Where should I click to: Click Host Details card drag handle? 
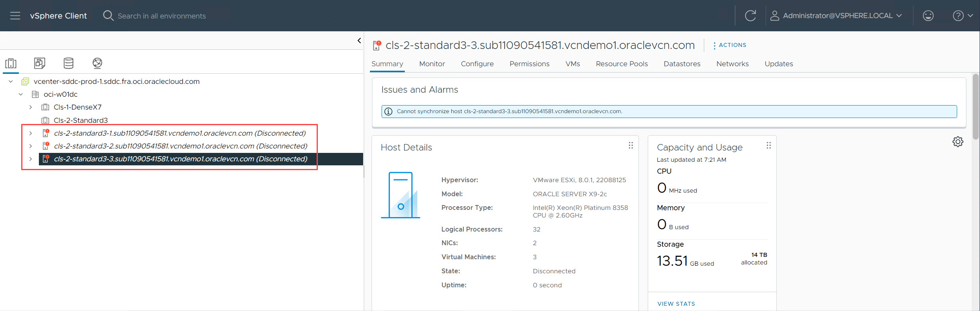631,145
